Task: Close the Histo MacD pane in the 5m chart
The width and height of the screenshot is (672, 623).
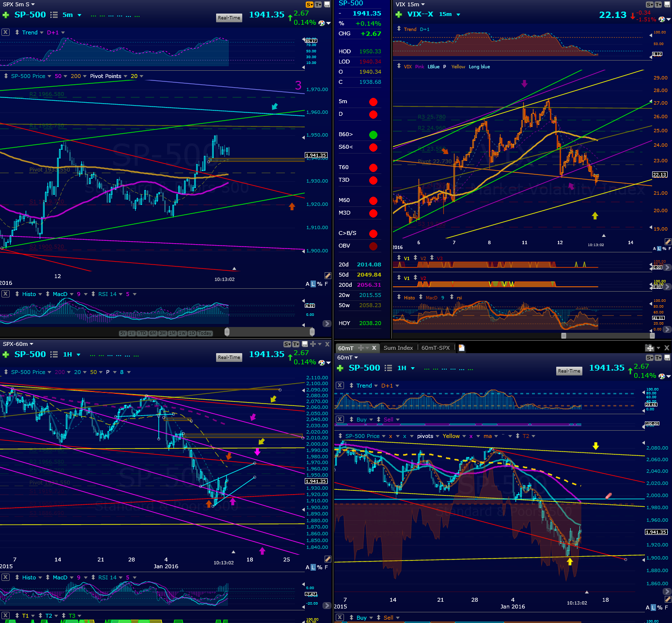Action: coord(5,294)
